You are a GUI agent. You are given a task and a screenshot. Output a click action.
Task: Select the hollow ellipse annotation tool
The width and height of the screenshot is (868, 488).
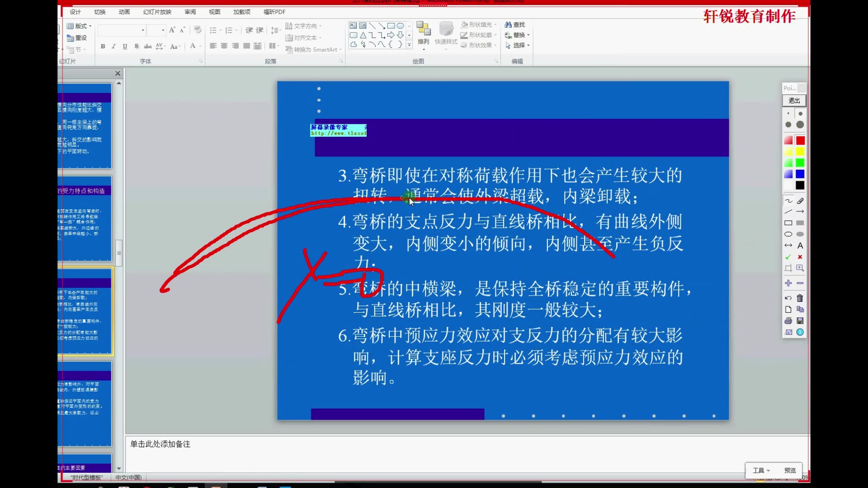(x=788, y=234)
